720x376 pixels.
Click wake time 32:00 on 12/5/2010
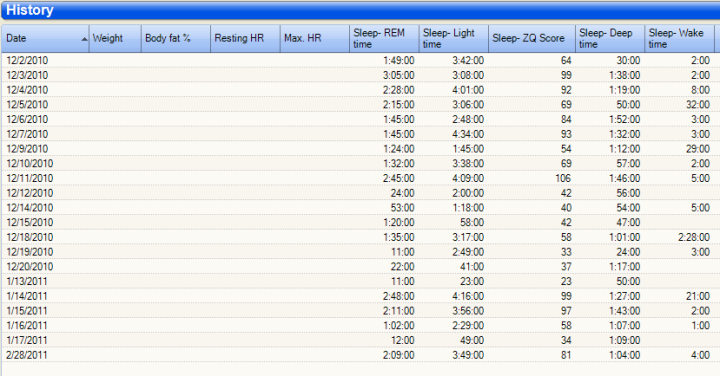point(698,105)
